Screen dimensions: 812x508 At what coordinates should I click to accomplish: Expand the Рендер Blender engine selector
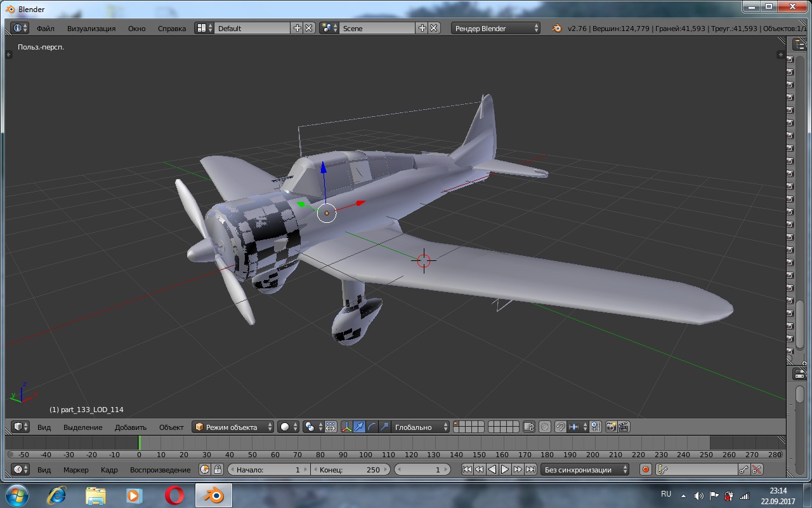(496, 29)
